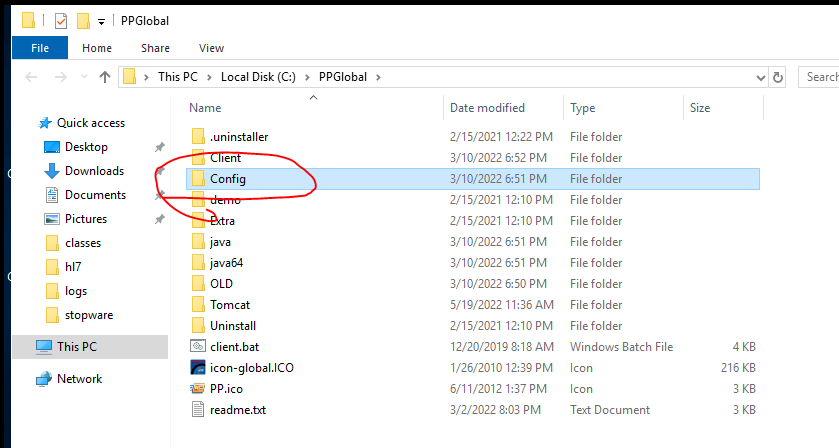Click PPGlobal in the address breadcrumb
The height and width of the screenshot is (448, 839).
coord(343,77)
